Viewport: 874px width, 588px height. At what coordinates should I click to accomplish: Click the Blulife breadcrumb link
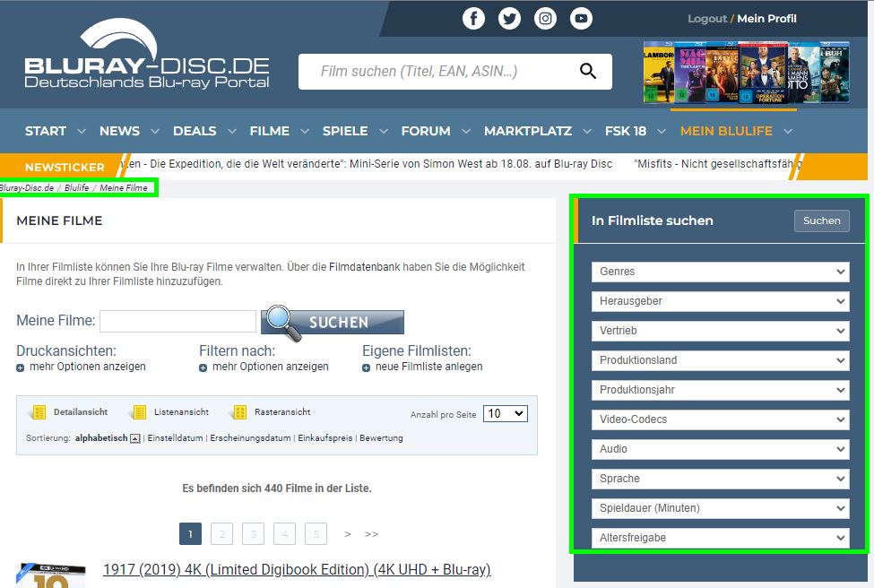[76, 188]
